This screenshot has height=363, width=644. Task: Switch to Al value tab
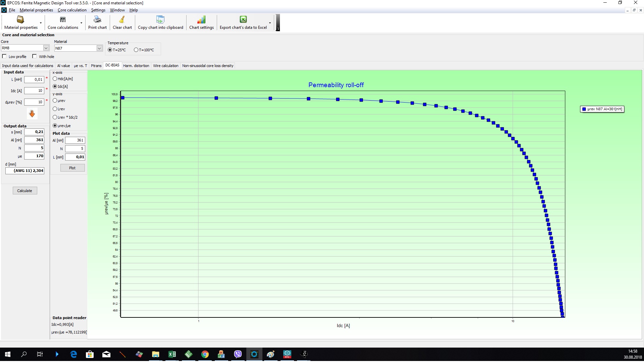coord(63,66)
